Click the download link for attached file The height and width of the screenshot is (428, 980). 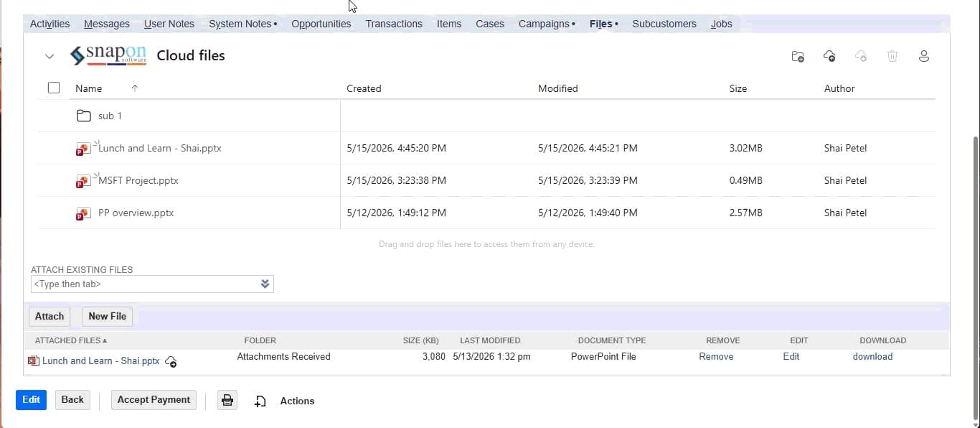pos(872,356)
